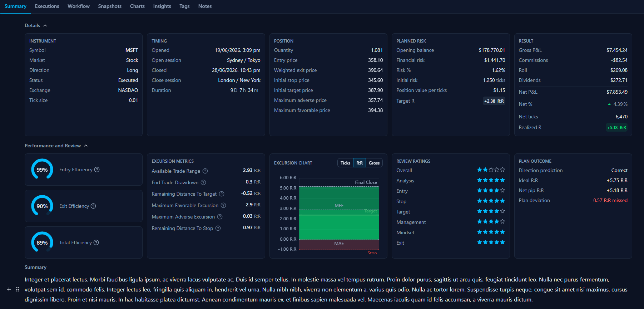Click the Net P&L value $7,853.49

coord(617,92)
